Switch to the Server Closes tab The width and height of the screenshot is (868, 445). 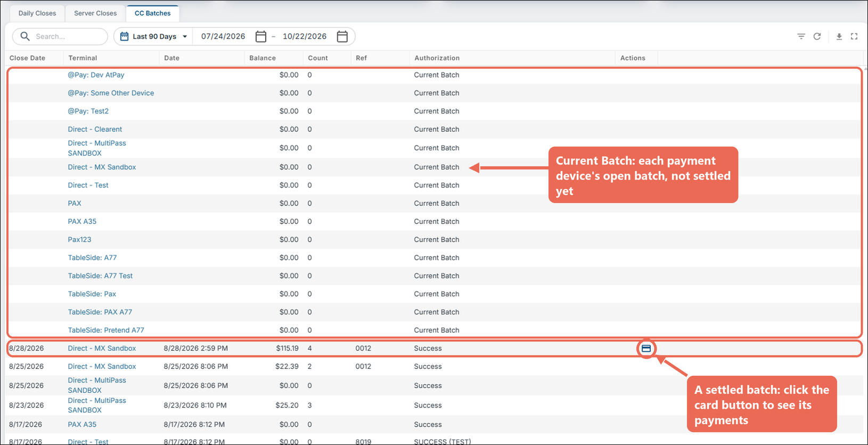(x=95, y=13)
